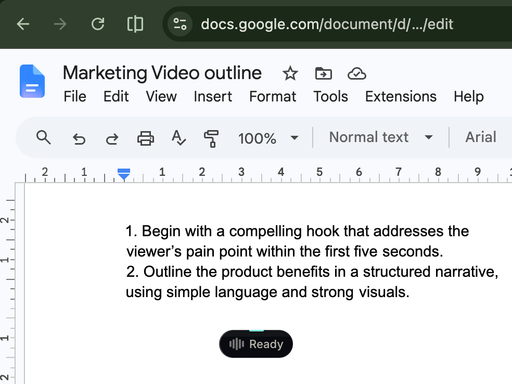
Task: Open the Extensions menu
Action: (401, 97)
